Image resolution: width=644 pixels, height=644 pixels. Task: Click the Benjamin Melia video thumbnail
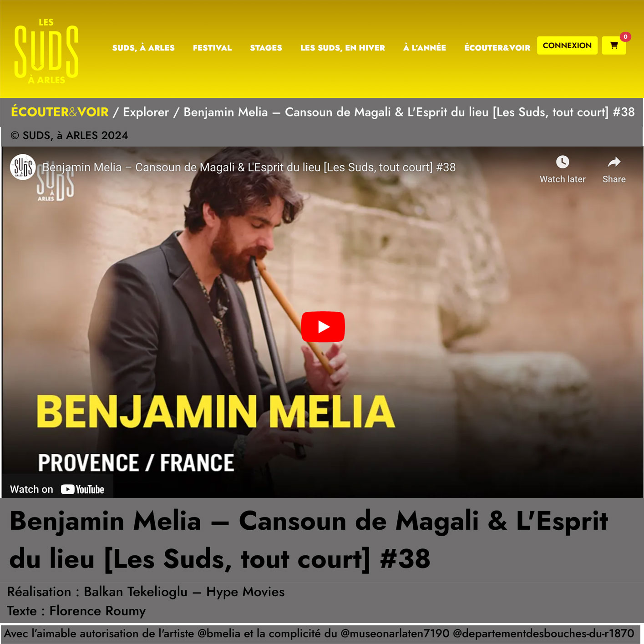coord(323,322)
